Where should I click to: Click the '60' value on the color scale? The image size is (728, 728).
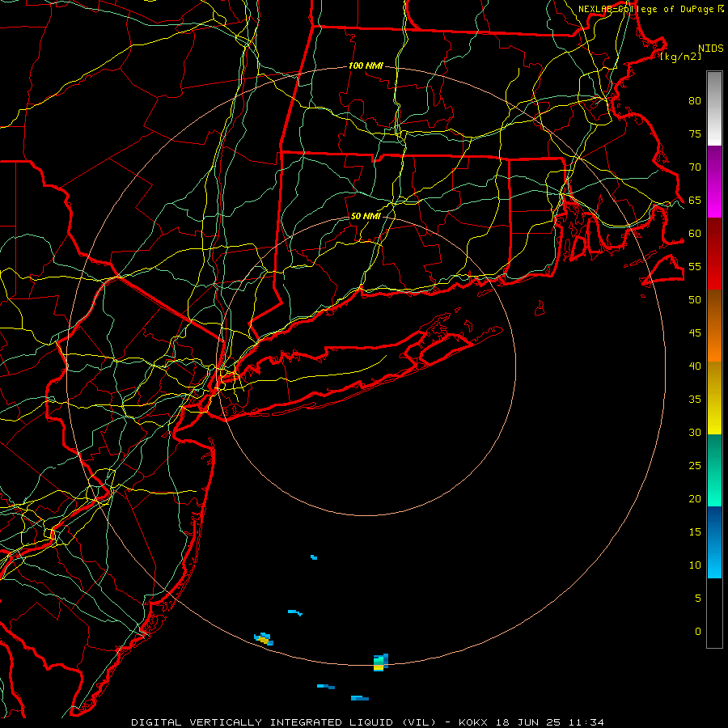[695, 234]
